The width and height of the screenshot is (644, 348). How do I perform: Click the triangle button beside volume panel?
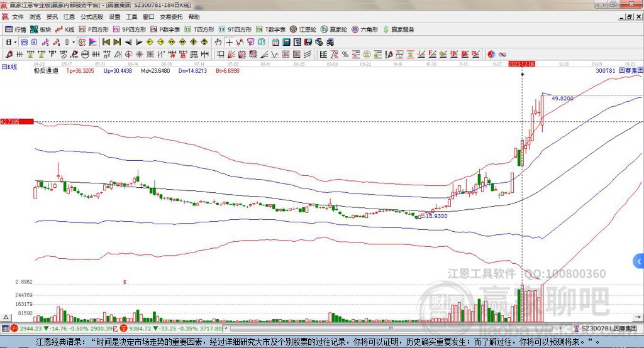[6, 317]
